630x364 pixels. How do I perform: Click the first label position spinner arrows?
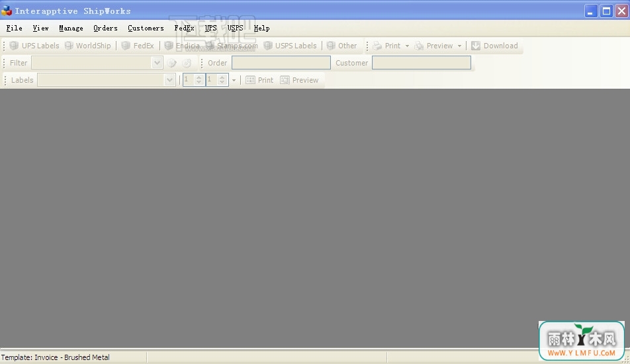[199, 80]
